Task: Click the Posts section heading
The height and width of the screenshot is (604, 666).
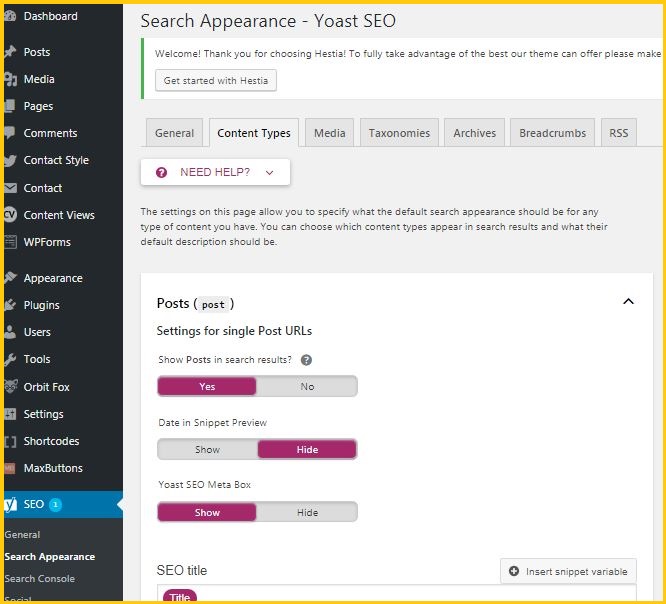Action: coord(195,304)
